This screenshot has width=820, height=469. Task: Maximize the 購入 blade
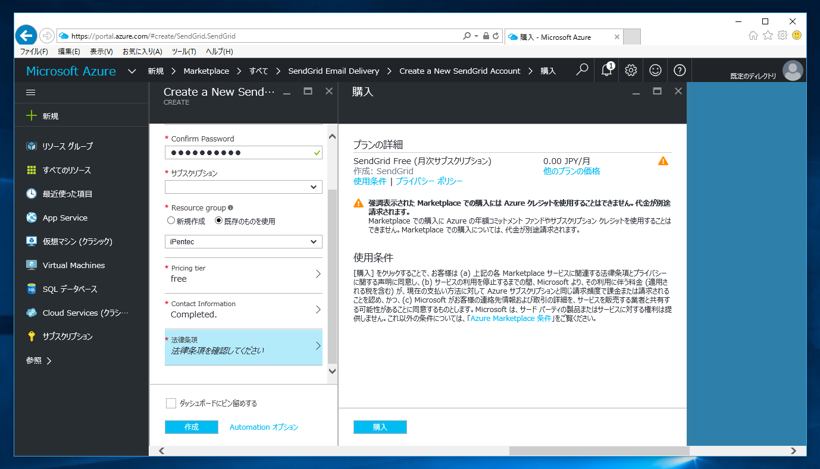click(657, 91)
